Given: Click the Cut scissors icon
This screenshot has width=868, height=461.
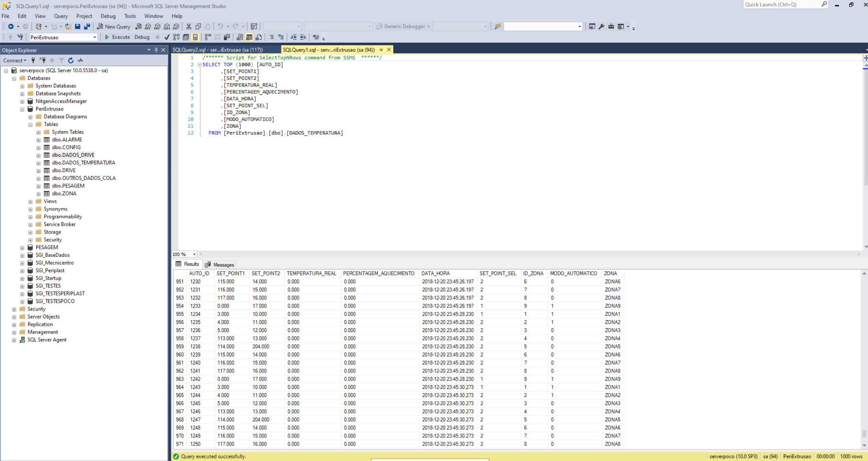Looking at the screenshot, I should [x=189, y=26].
